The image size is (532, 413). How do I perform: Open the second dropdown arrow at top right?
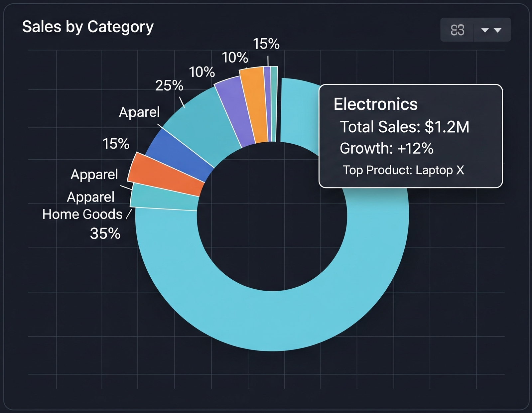pos(497,30)
